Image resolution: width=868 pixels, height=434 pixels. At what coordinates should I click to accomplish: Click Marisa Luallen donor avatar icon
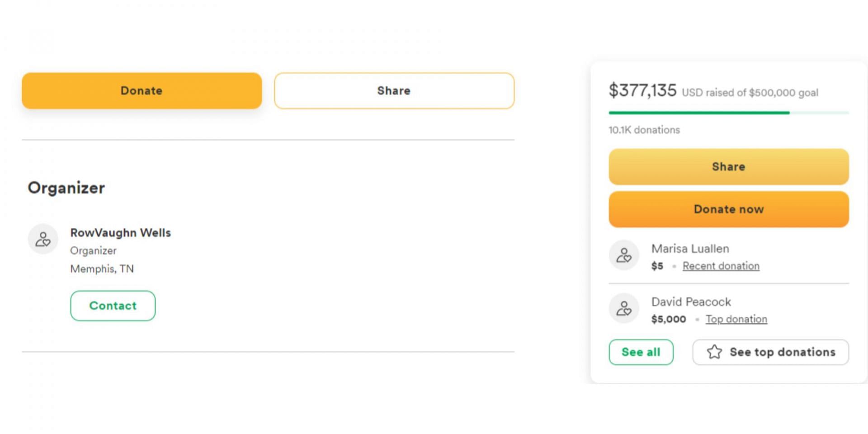(624, 255)
